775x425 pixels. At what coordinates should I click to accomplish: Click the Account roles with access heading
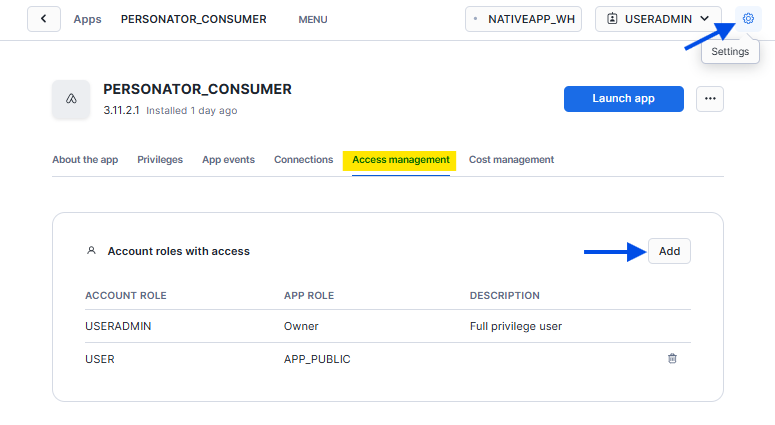point(178,251)
